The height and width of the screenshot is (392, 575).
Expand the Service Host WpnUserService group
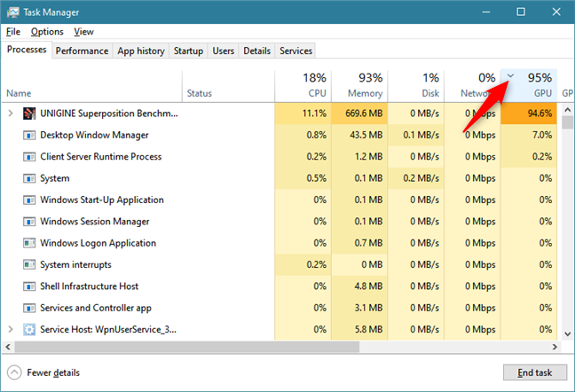click(x=11, y=329)
